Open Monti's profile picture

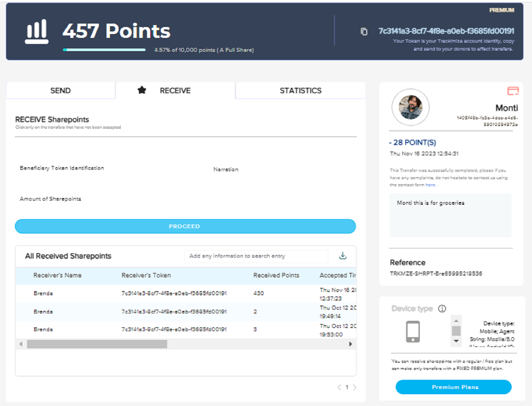[x=410, y=107]
